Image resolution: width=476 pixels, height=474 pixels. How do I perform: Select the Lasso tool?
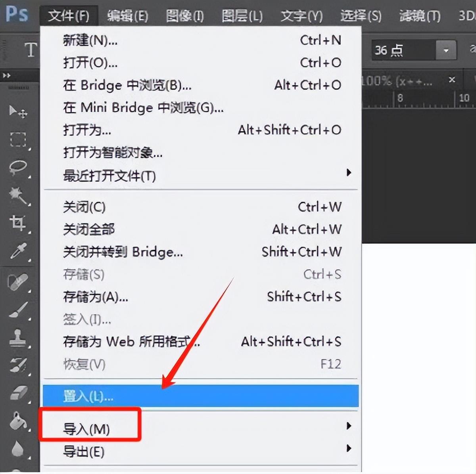[18, 168]
